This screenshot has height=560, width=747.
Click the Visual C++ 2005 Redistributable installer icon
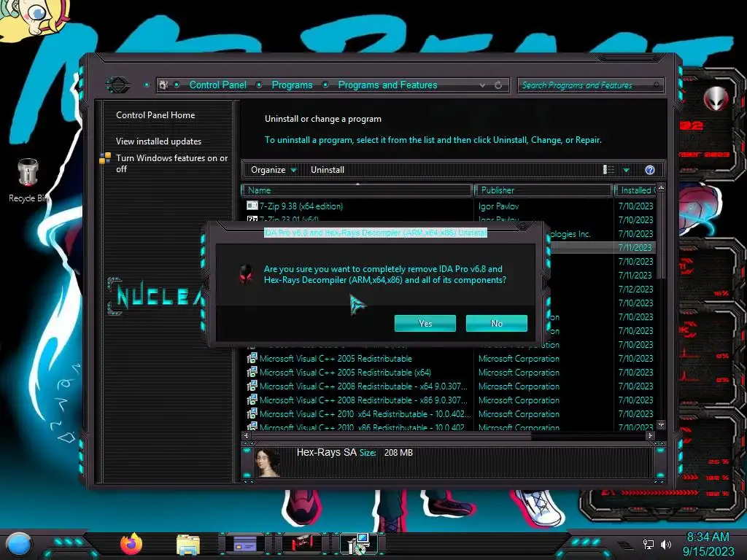252,358
